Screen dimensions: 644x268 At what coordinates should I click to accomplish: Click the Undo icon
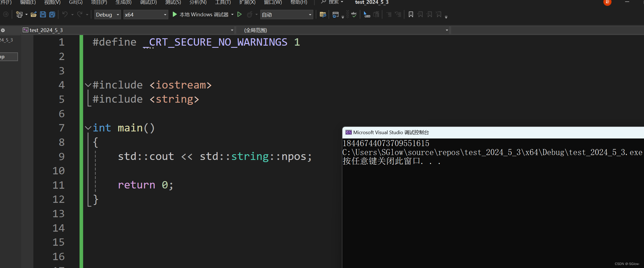[65, 14]
